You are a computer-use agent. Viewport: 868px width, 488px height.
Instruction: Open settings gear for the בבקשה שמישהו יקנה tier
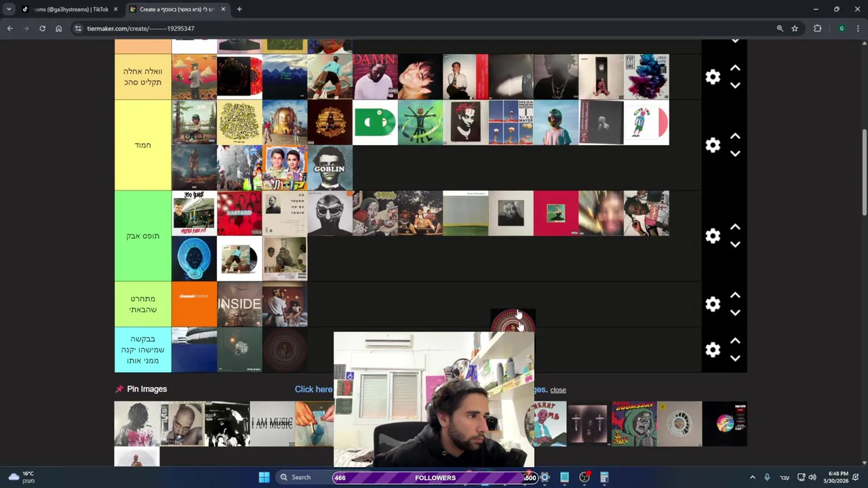713,350
